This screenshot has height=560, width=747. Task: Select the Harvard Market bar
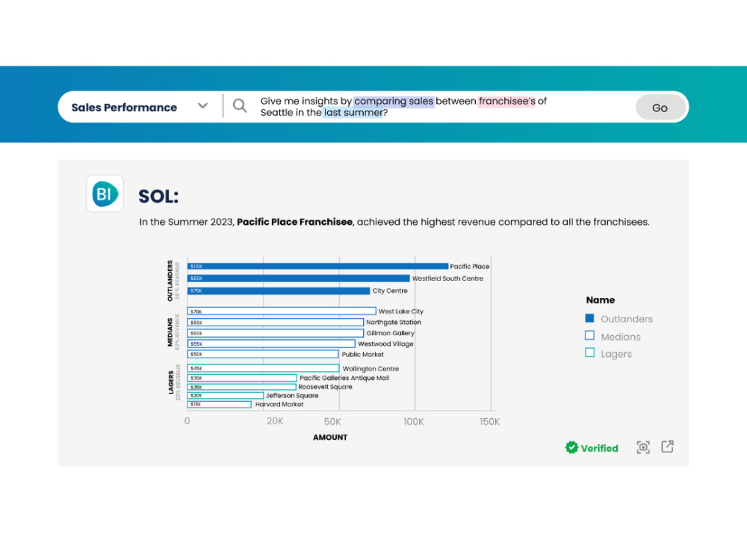[219, 404]
